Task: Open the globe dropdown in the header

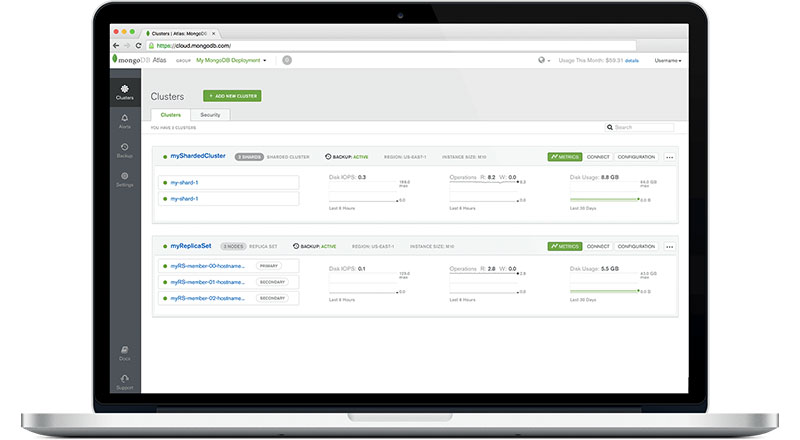Action: coord(544,60)
